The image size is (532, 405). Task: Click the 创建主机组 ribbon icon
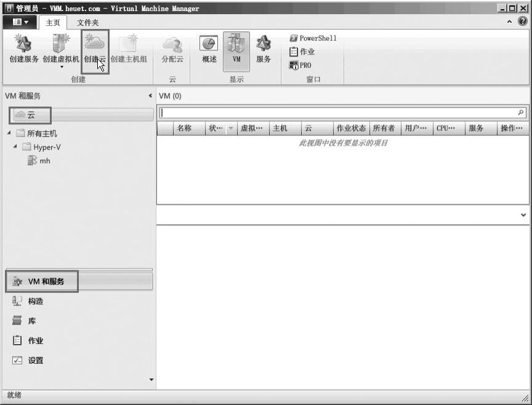(129, 49)
